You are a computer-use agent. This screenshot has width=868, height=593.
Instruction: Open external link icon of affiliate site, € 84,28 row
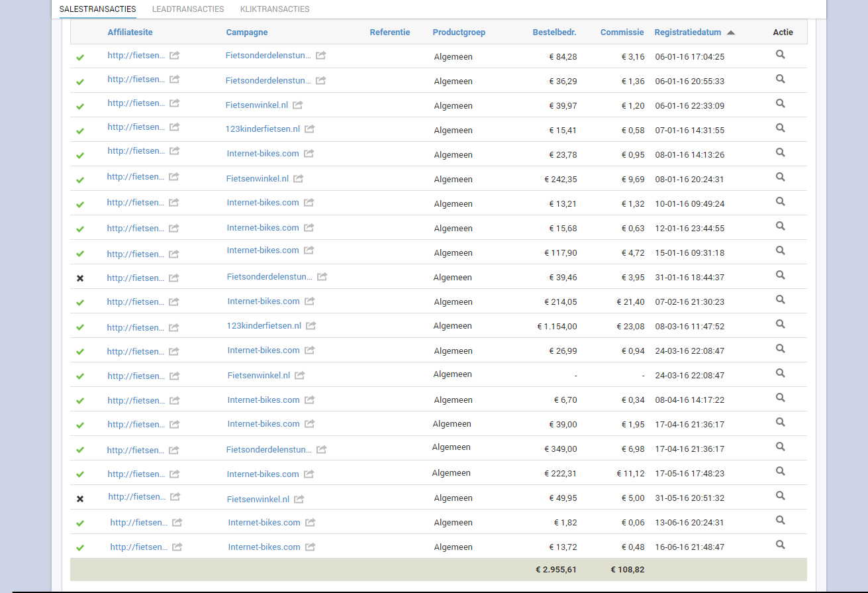click(175, 56)
